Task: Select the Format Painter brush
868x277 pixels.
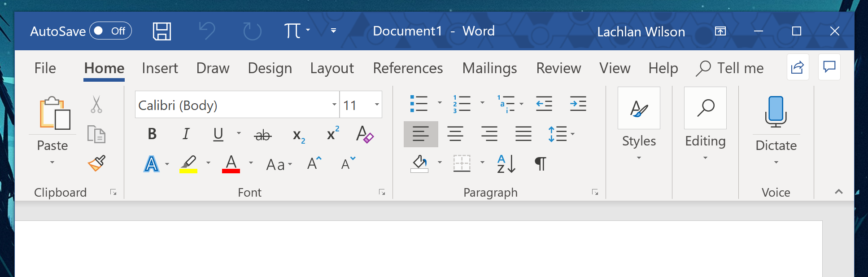Action: (96, 163)
